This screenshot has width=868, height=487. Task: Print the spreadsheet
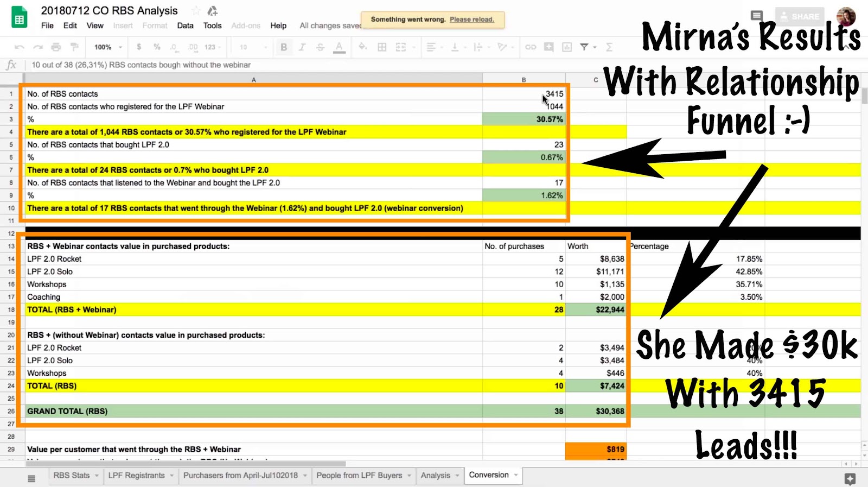click(x=56, y=47)
